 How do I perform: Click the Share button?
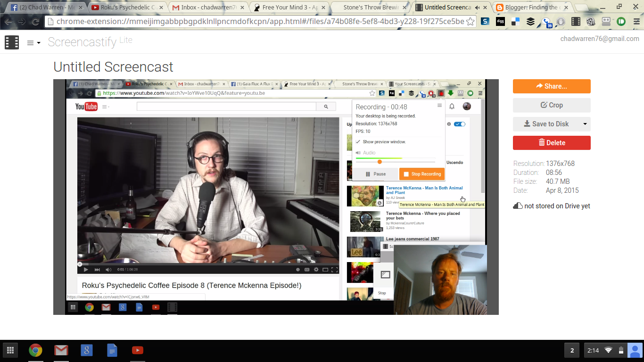click(552, 86)
